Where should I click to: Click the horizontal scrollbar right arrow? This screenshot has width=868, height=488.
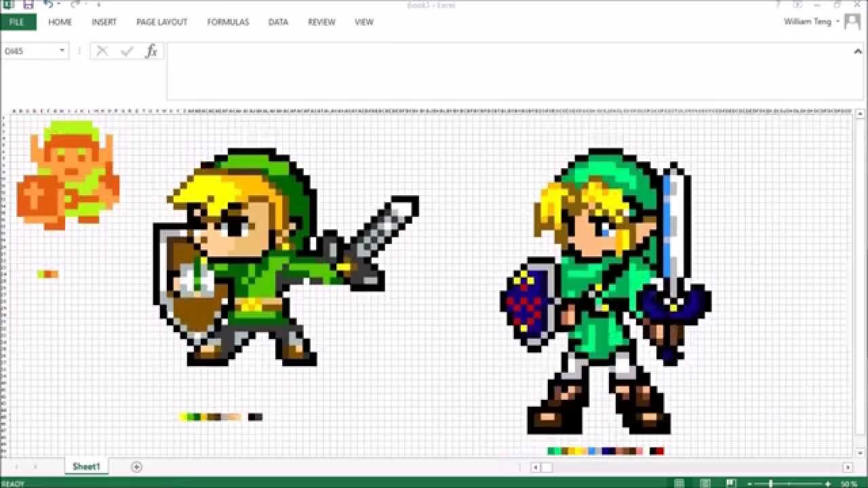click(848, 467)
